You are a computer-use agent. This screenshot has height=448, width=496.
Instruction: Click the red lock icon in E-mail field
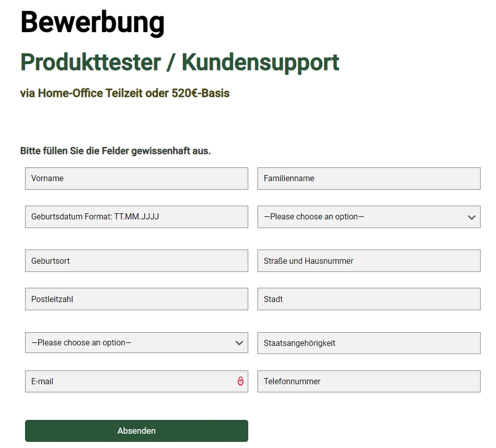(x=241, y=381)
